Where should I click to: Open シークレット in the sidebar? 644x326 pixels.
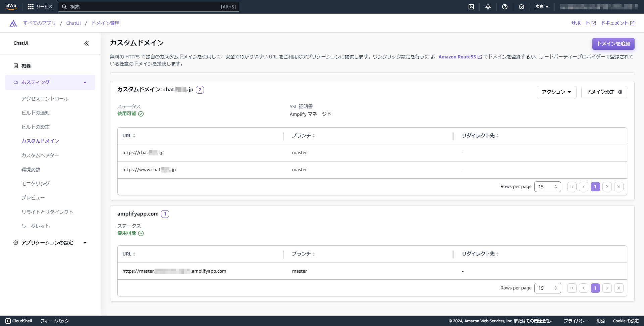tap(36, 226)
